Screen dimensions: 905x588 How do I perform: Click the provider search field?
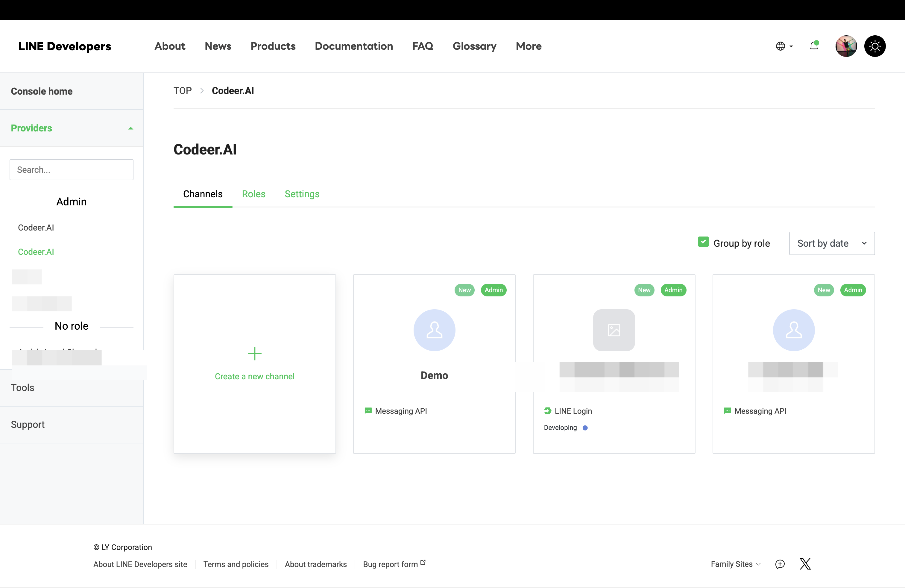point(71,170)
